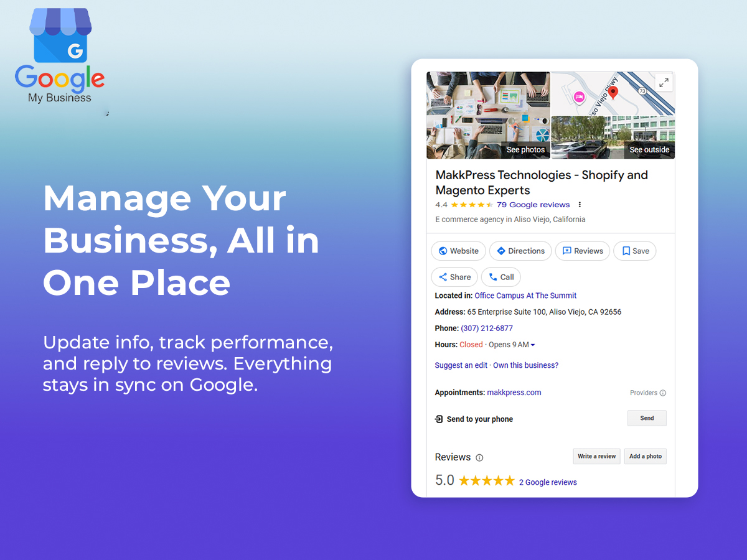Click the address 65 Enterprise Suite 100 text
This screenshot has height=560, width=747.
(x=545, y=312)
